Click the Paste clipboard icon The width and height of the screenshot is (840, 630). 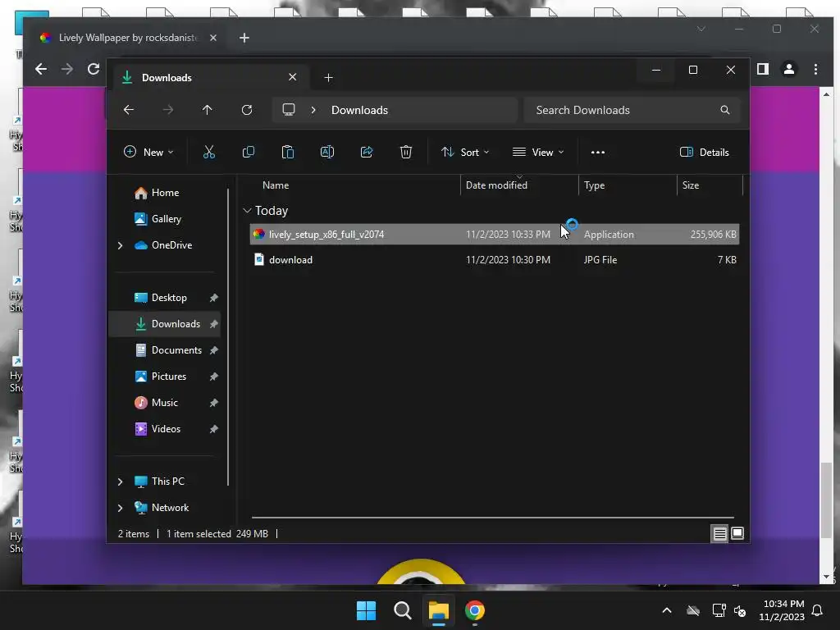tap(288, 152)
